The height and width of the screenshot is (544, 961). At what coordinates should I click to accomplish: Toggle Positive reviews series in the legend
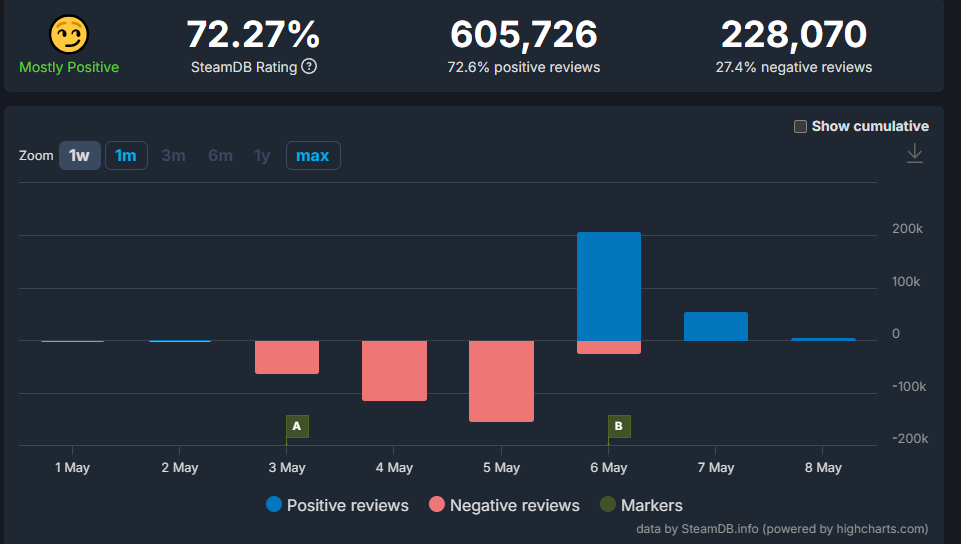coord(347,505)
